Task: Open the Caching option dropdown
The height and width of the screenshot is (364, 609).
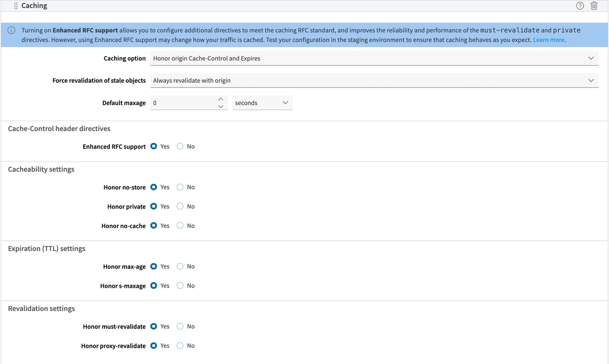Action: [374, 58]
